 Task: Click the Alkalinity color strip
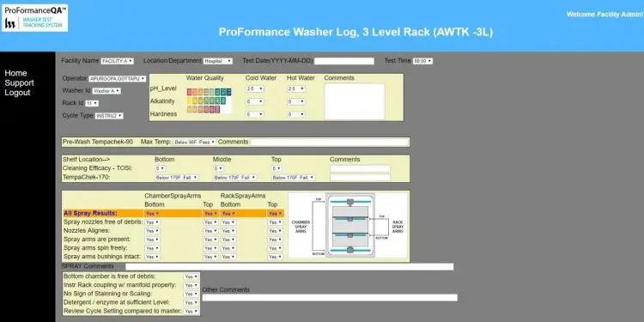pyautogui.click(x=206, y=100)
